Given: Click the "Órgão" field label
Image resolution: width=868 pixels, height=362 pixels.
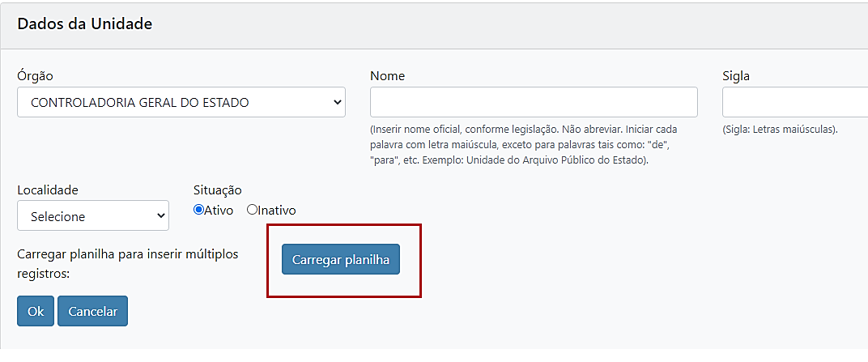Looking at the screenshot, I should click(x=35, y=76).
